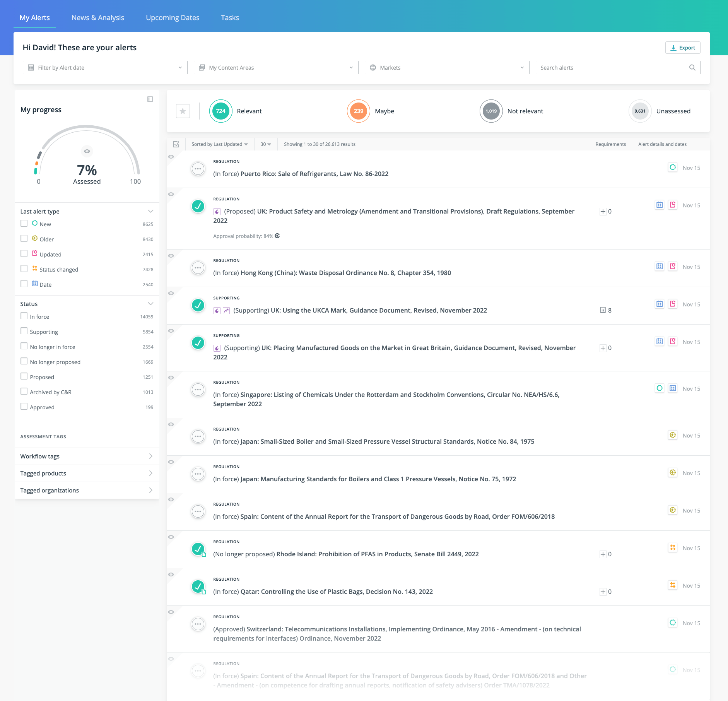Click the pink Updated icon on UKCA Mark row
728x701 pixels.
pos(673,304)
